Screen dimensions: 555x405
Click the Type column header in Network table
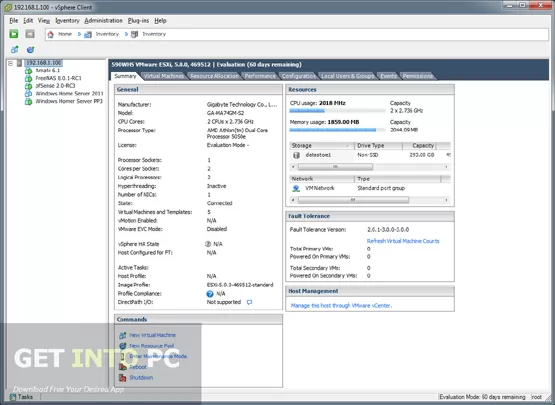coord(397,179)
